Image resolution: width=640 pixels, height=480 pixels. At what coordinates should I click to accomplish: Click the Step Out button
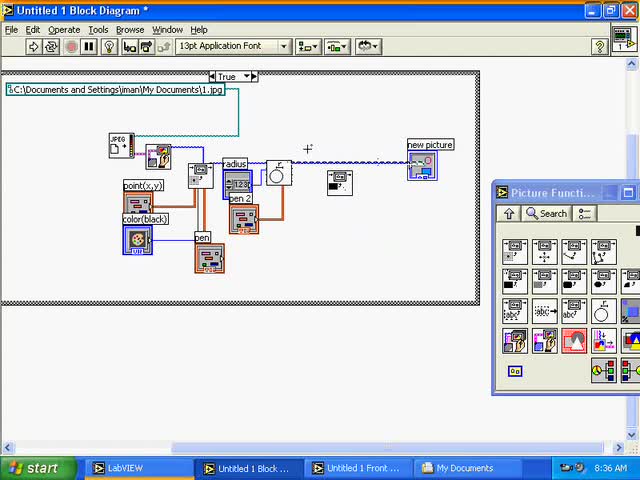tap(164, 47)
